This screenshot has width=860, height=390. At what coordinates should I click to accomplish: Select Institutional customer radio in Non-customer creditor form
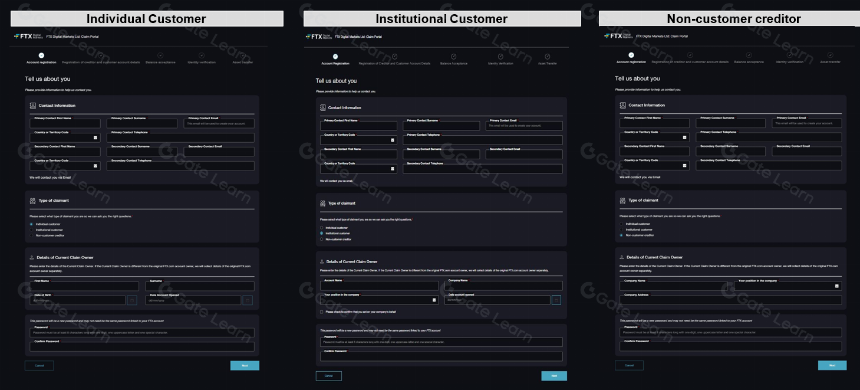coord(621,229)
